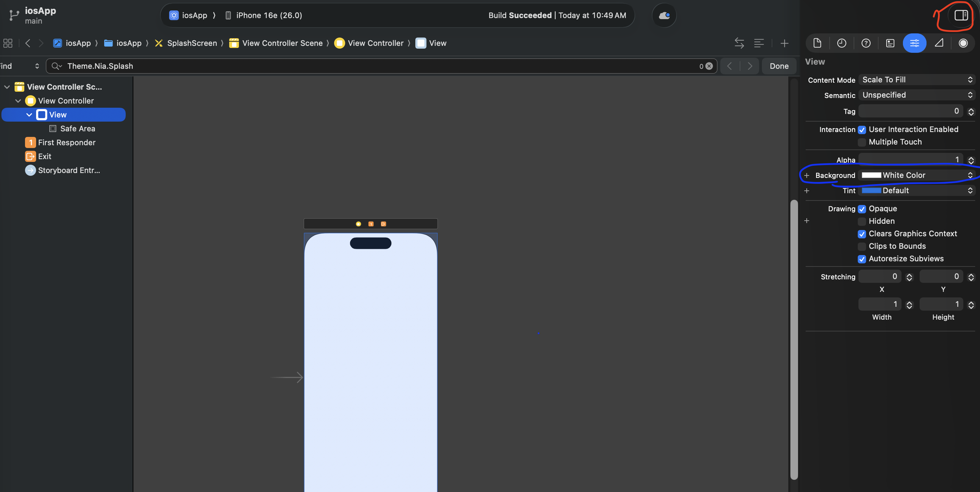This screenshot has height=492, width=980.
Task: Open the Xcode Cloud status icon
Action: (x=664, y=15)
